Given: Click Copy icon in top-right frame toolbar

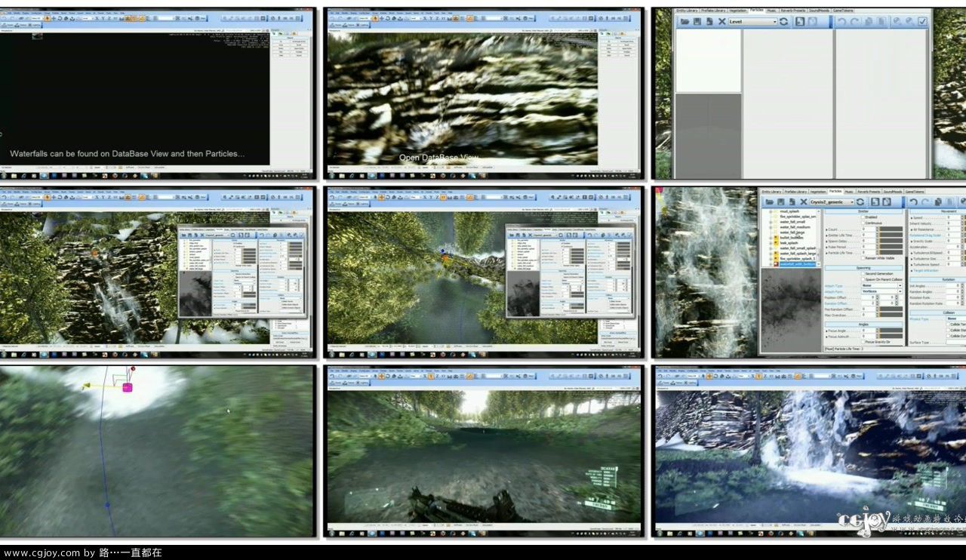Looking at the screenshot, I should coord(869,21).
